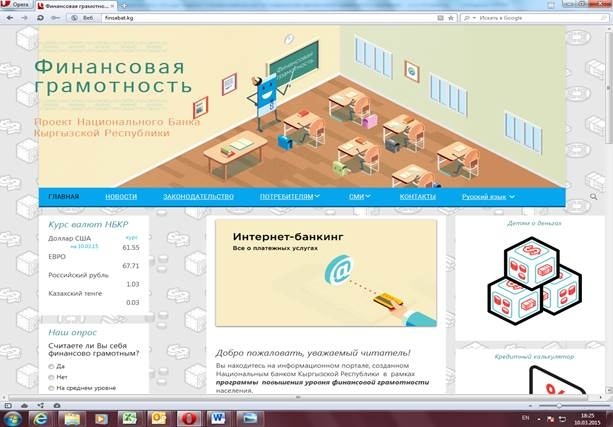Launch Internet Explorer from the taskbar

41,419
